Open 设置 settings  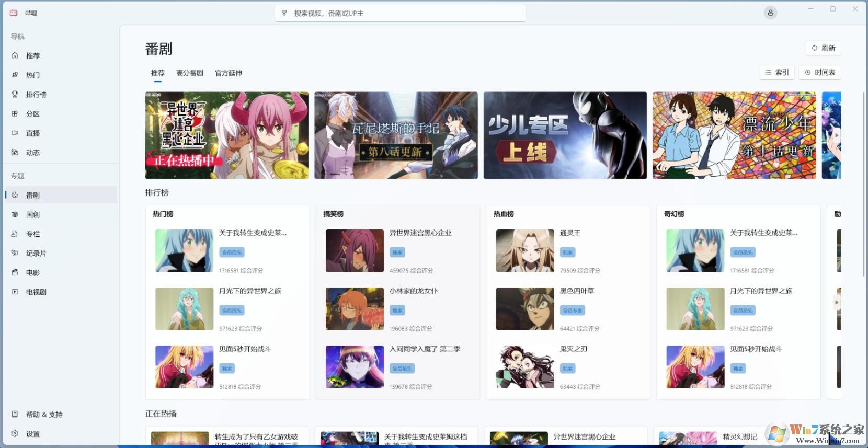tap(61, 434)
